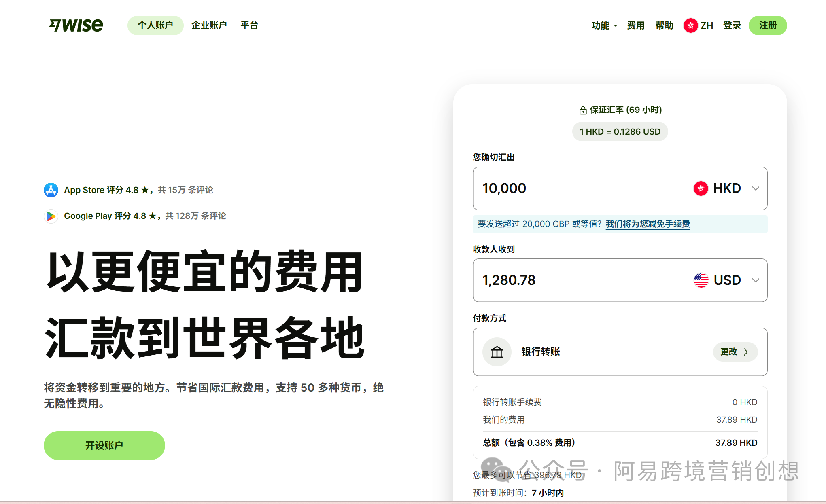Click the 更改 payment method button
This screenshot has height=504, width=826.
[x=735, y=352]
